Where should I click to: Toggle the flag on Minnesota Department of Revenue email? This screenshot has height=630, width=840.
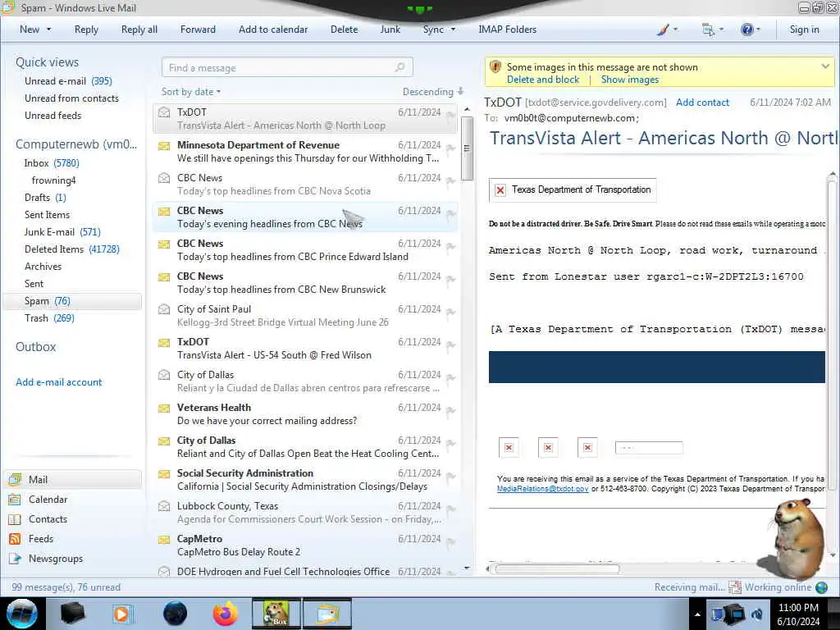click(x=450, y=148)
